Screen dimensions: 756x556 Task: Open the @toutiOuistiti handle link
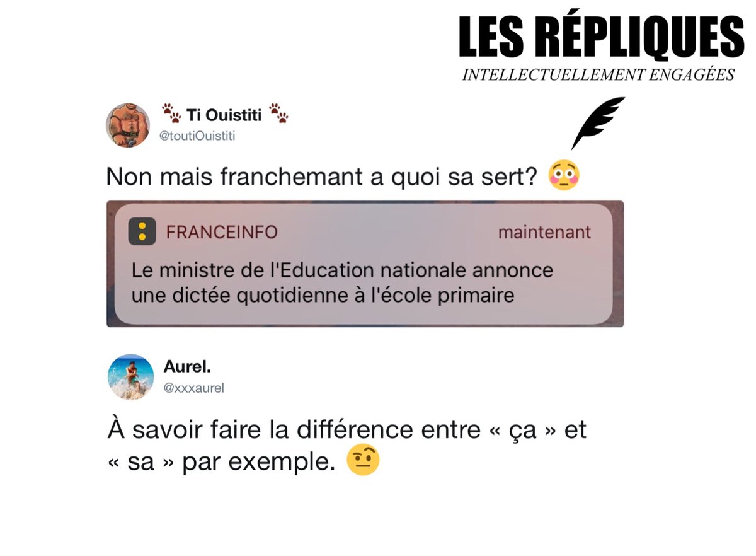pyautogui.click(x=197, y=136)
